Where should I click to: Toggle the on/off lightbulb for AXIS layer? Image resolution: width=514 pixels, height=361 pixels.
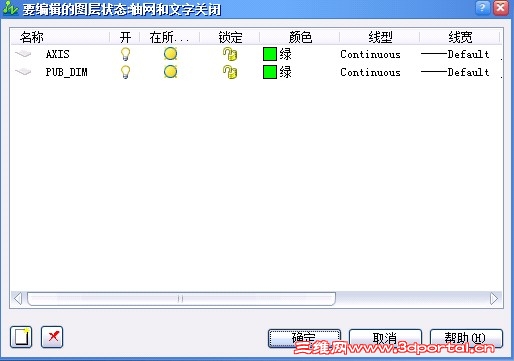tap(125, 54)
